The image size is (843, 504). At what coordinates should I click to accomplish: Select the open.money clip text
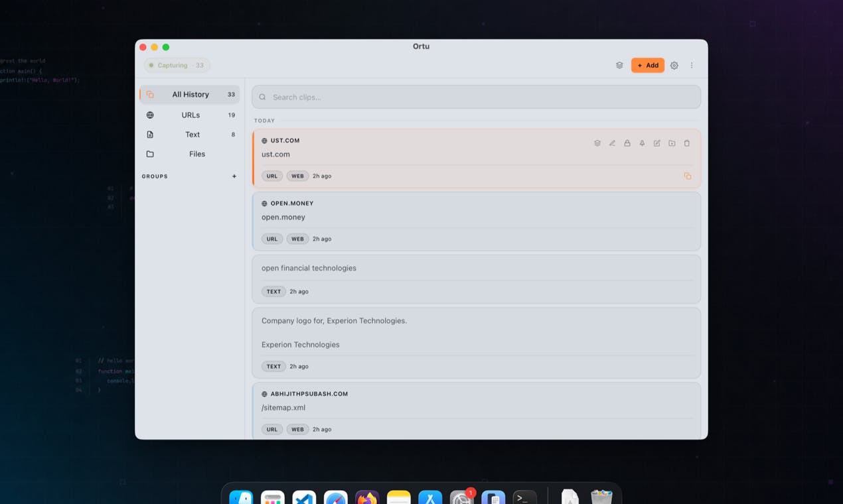[x=283, y=217]
